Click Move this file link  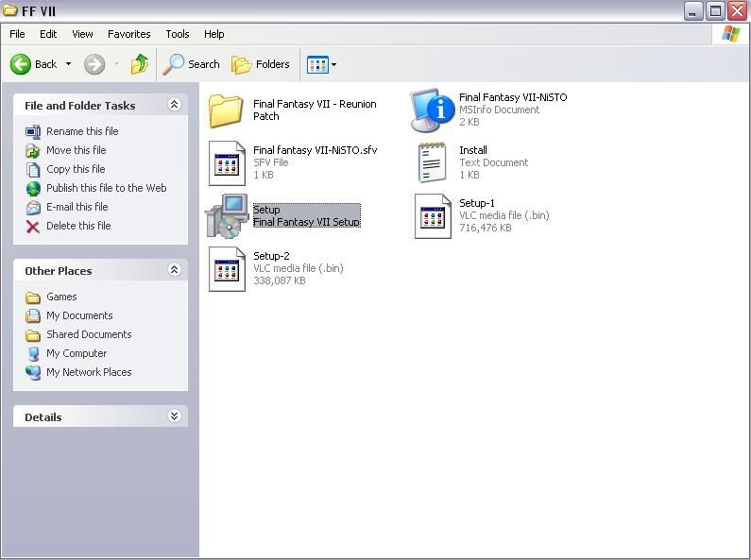(77, 150)
